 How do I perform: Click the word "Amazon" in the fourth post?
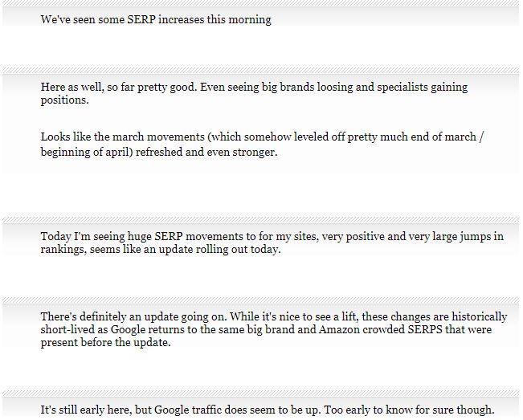(x=339, y=329)
